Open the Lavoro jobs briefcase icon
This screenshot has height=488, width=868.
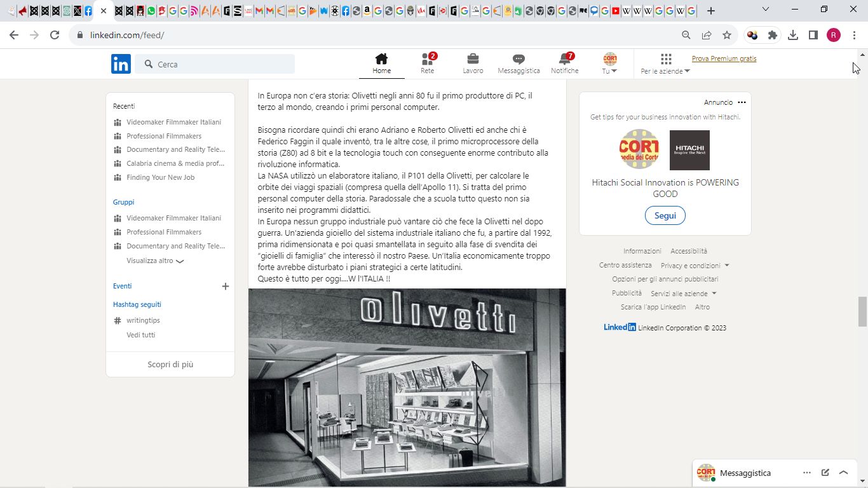(x=473, y=59)
